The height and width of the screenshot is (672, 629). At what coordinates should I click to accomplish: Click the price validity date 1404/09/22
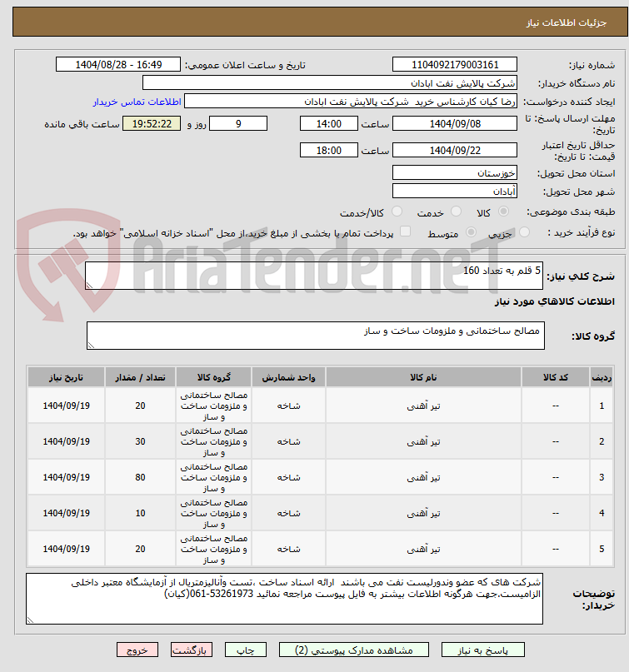click(455, 151)
